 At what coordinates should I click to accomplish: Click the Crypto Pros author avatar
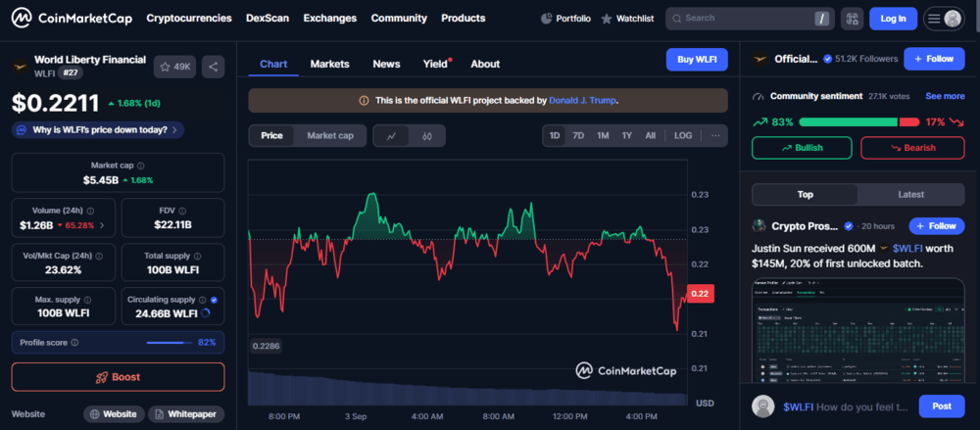(759, 225)
